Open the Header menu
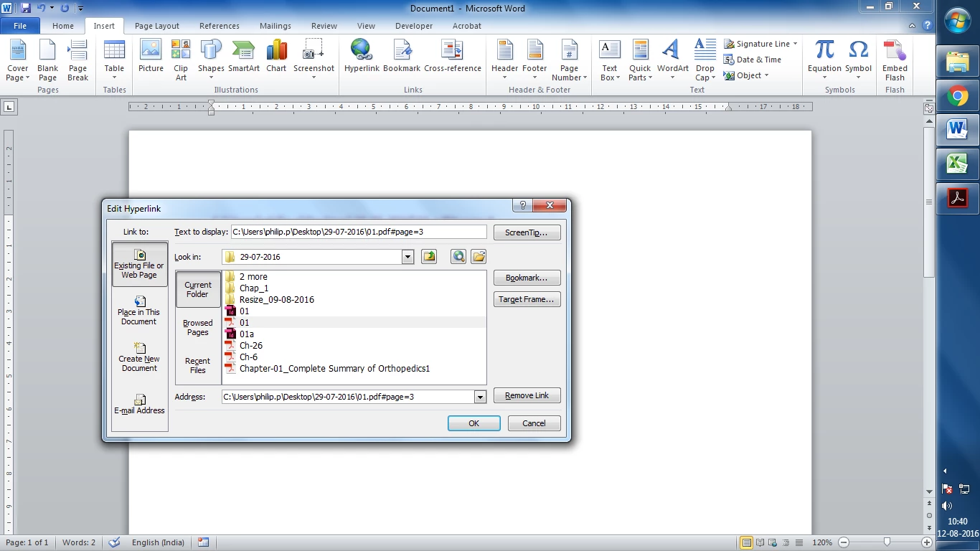Viewport: 980px width, 551px height. 505,61
